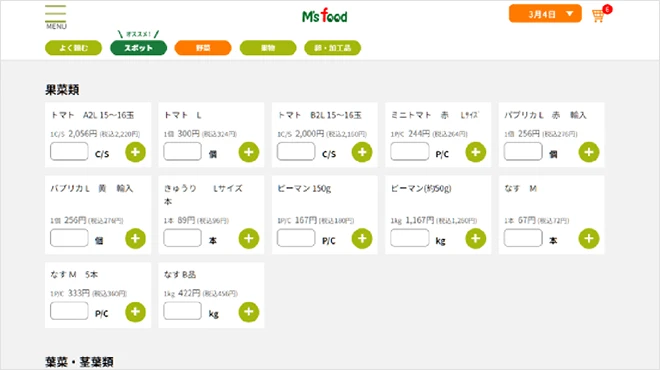Open the hamburger MENU icon
The height and width of the screenshot is (370, 660).
point(56,17)
